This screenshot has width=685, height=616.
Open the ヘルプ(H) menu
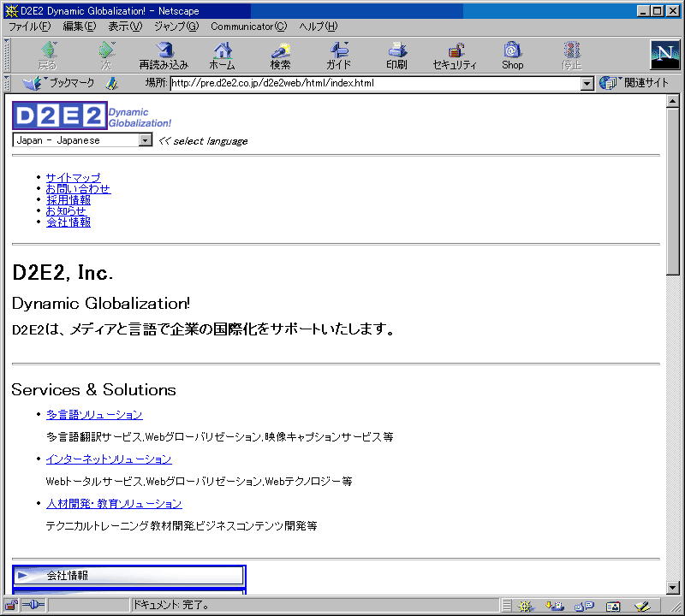pyautogui.click(x=319, y=27)
